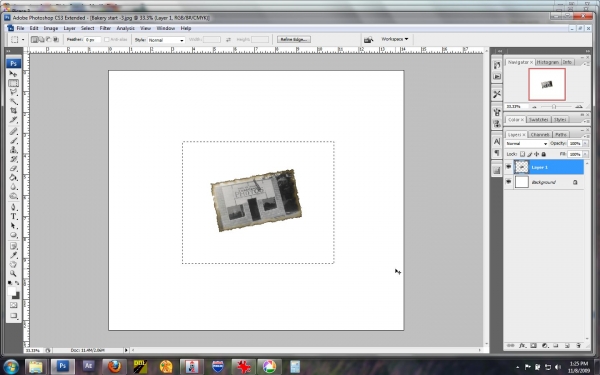This screenshot has height=375, width=600.
Task: Switch to the Swatches tab
Action: click(x=538, y=120)
